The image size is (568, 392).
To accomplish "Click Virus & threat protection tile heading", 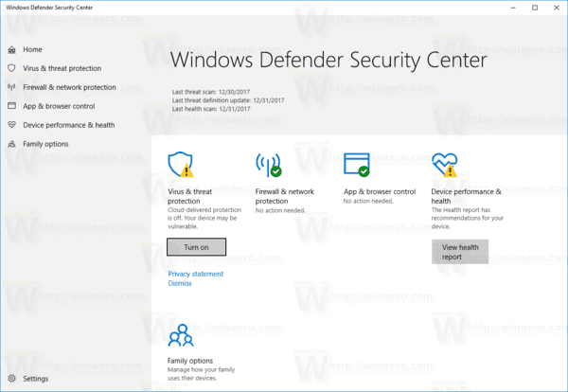I will [190, 196].
